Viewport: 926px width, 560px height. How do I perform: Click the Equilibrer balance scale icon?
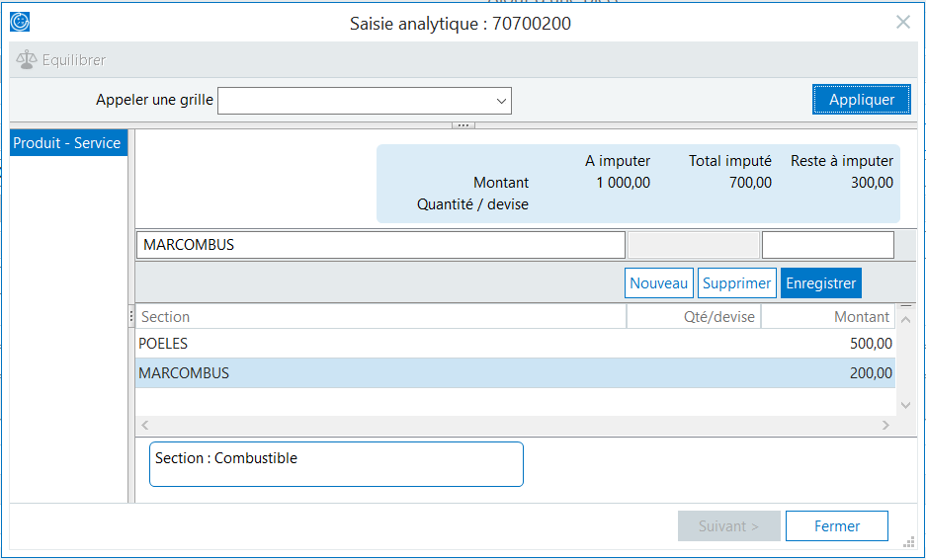point(26,60)
